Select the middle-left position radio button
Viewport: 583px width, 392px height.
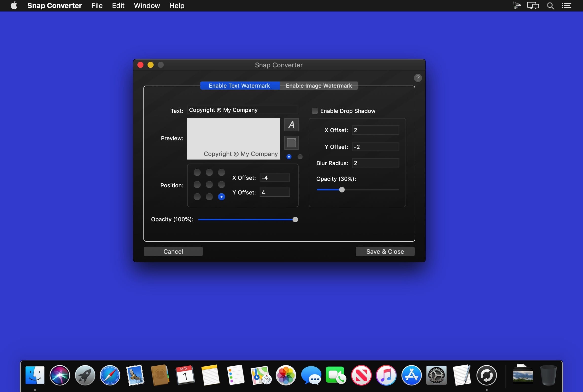(197, 185)
